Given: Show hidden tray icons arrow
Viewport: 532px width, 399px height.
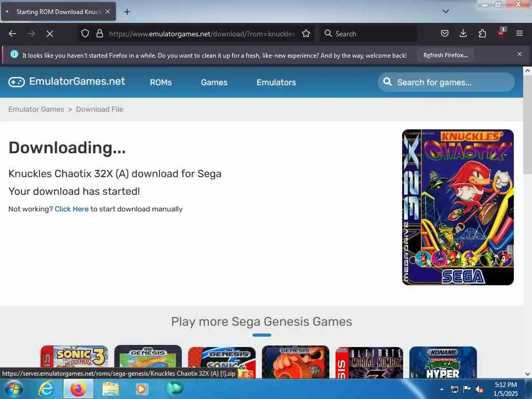Looking at the screenshot, I should click(442, 389).
